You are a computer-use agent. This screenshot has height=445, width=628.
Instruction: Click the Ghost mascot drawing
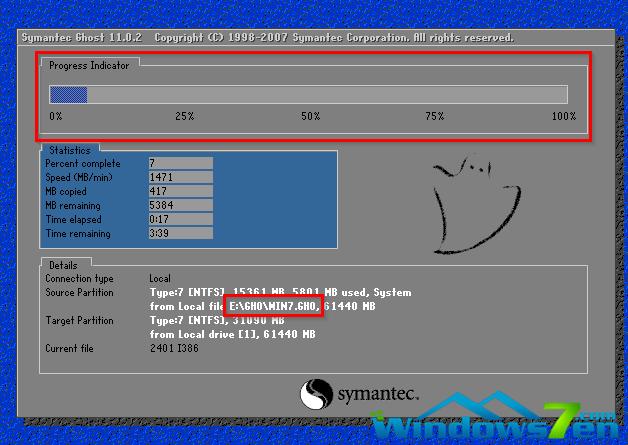point(477,205)
